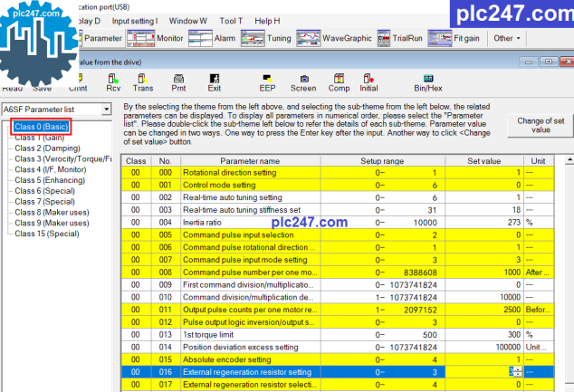Open the WaveGraphic toolbar icon
This screenshot has width=574, height=392.
334,38
